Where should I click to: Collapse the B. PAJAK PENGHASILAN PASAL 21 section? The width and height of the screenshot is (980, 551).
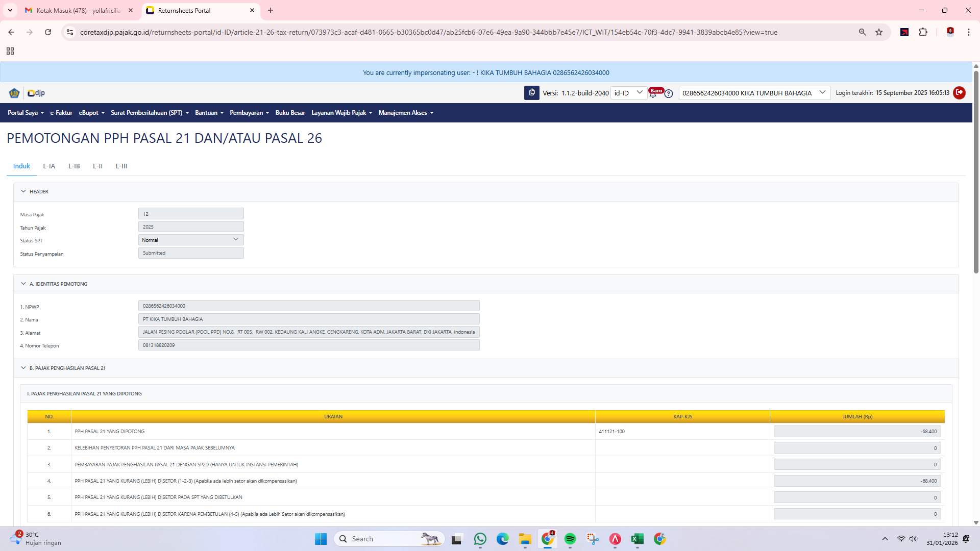[x=23, y=367]
